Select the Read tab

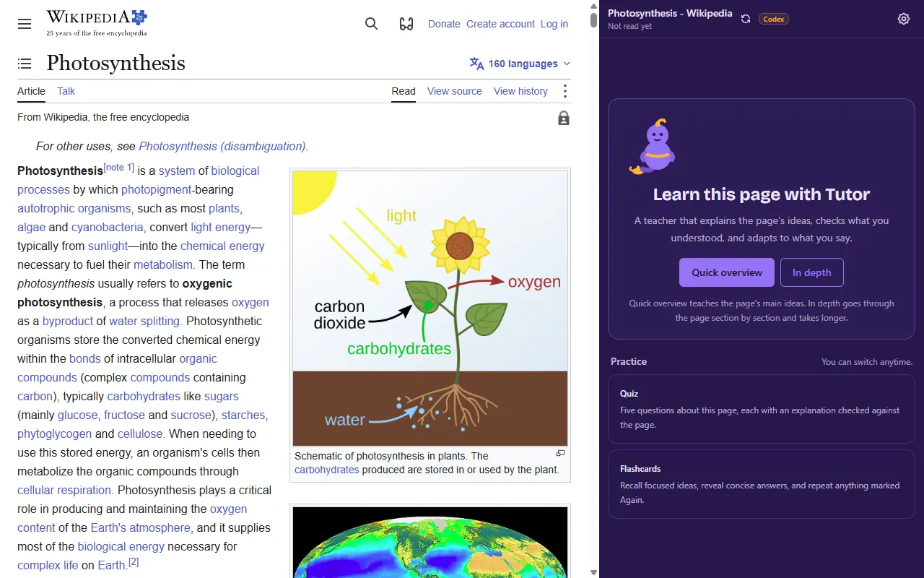point(404,91)
